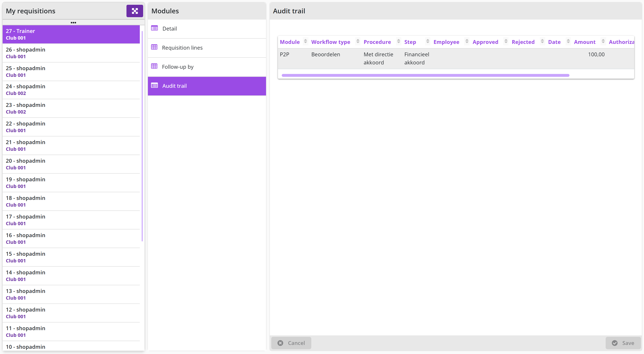Sort by the Procedure column arrows
The height and width of the screenshot is (354, 644).
tap(398, 42)
